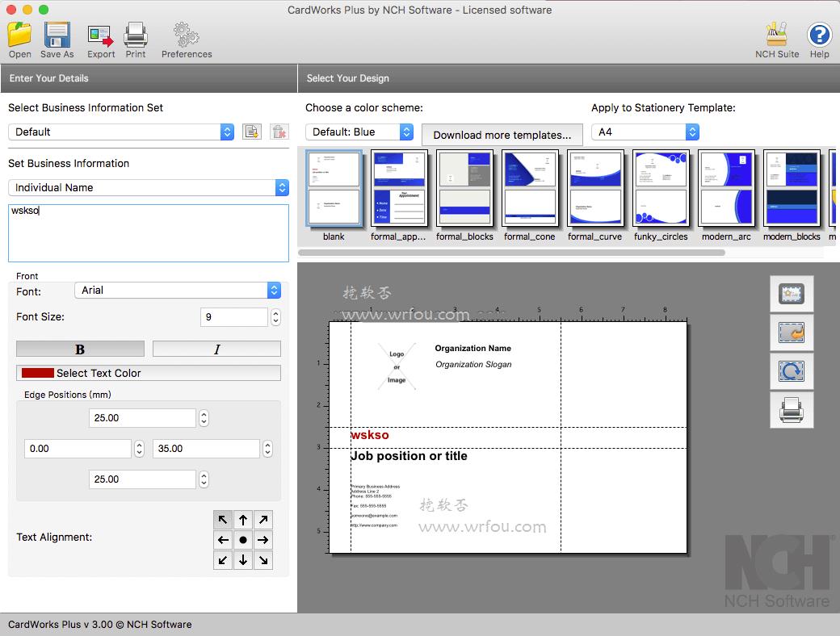
Task: Click stepper for right edge position 35.00
Action: click(x=267, y=449)
